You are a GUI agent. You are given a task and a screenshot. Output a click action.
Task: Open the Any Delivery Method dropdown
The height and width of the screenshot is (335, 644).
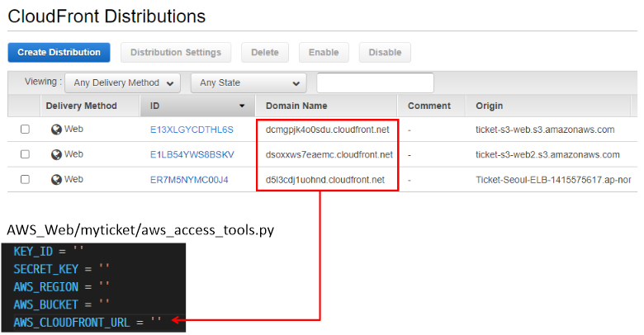tap(123, 83)
